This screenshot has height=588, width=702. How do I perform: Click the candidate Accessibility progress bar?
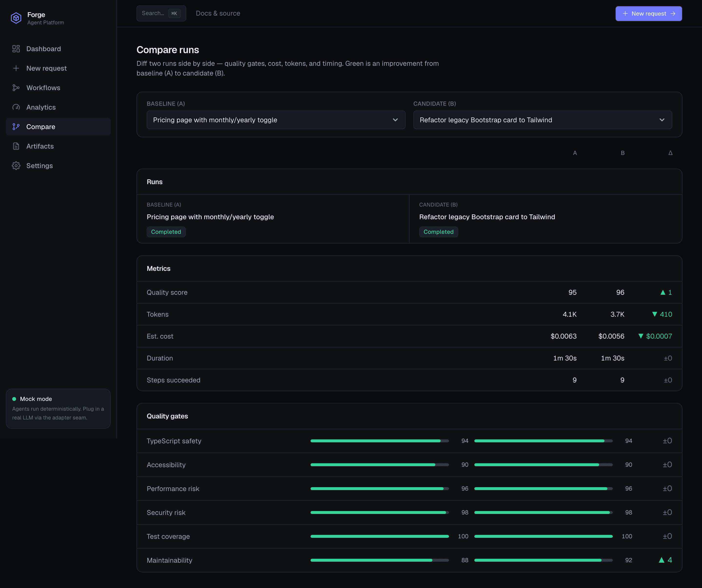click(543, 465)
